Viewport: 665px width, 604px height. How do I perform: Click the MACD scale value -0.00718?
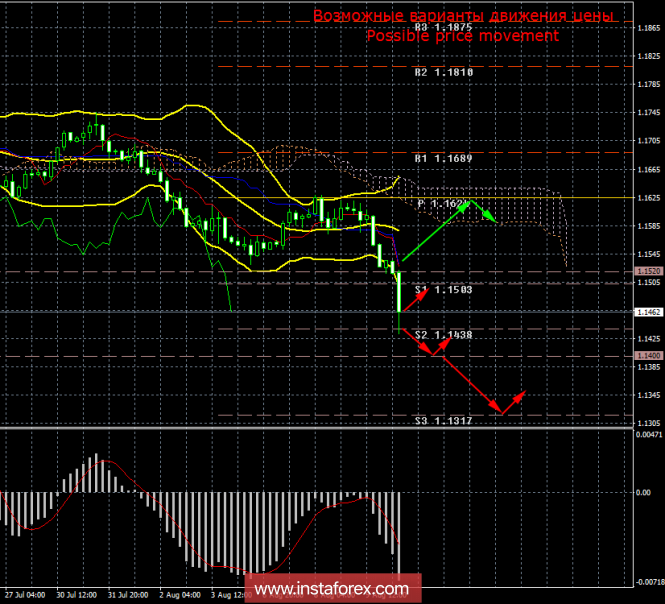(648, 582)
